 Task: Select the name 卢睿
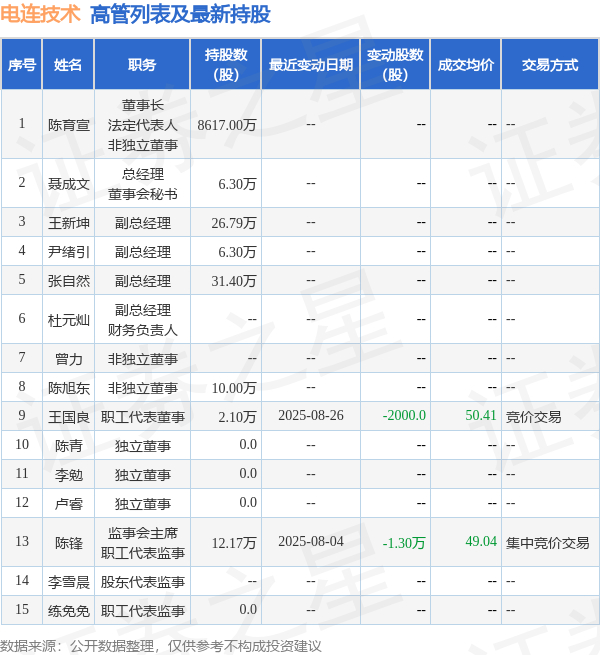(x=69, y=504)
